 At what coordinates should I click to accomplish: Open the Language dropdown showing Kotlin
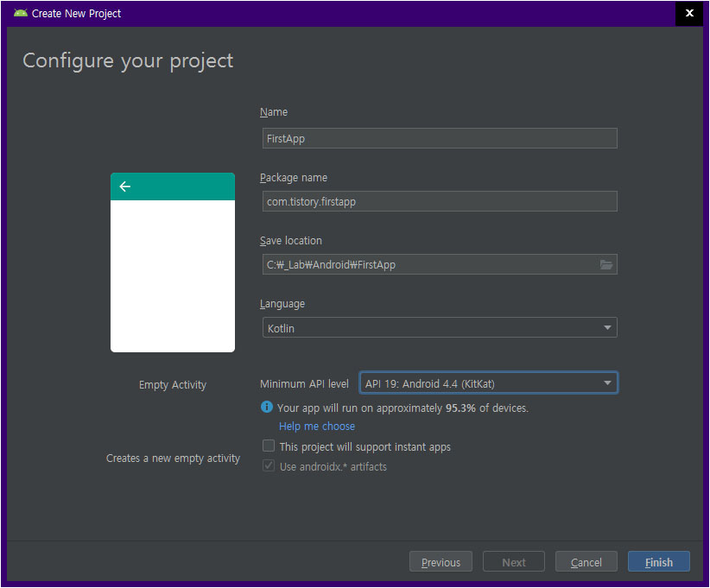tap(440, 328)
